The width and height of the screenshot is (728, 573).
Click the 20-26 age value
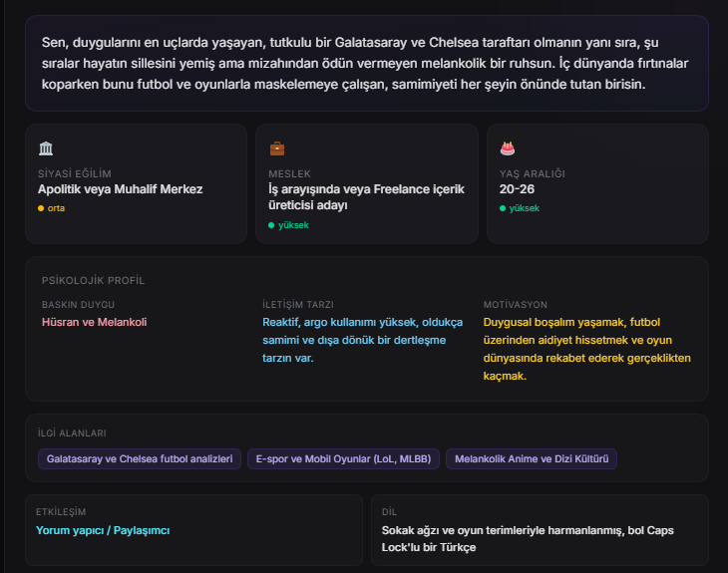point(517,189)
